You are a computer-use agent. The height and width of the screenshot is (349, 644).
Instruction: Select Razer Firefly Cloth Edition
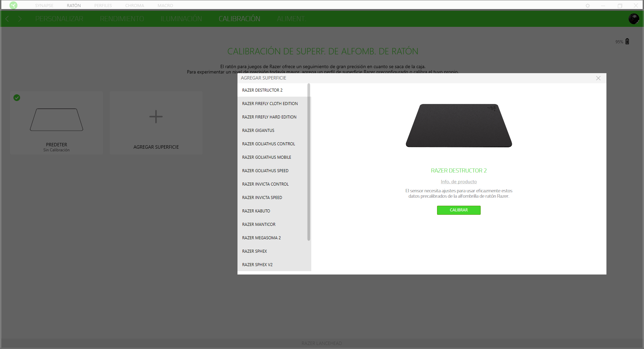tap(272, 103)
